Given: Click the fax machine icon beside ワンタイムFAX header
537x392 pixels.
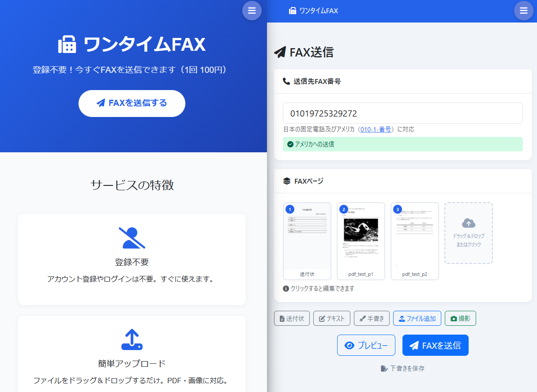Looking at the screenshot, I should 293,11.
